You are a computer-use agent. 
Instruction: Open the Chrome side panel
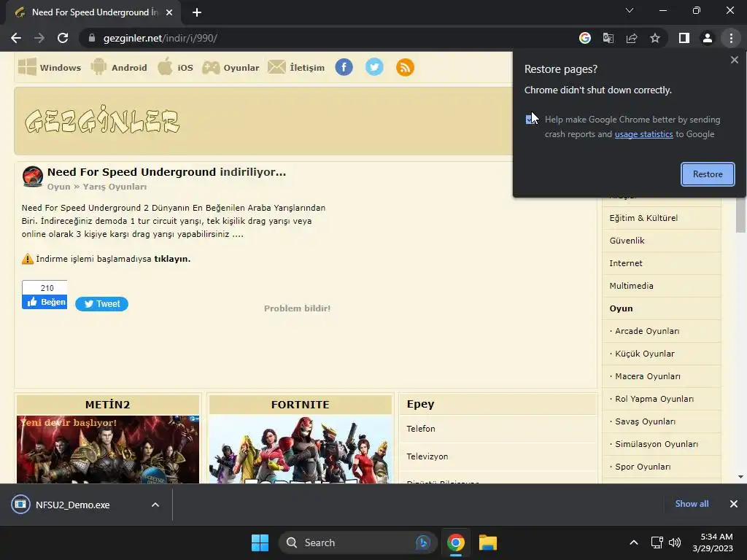click(684, 38)
